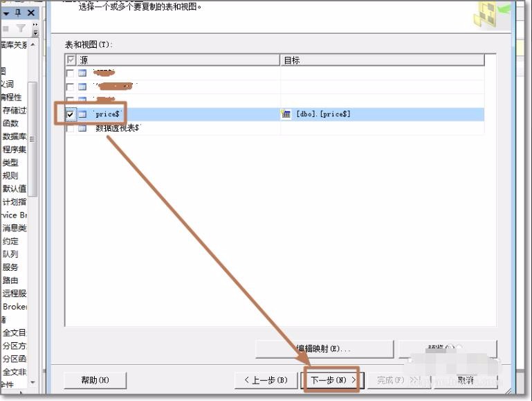Check the 数据透视表$ row checkbox
The height and width of the screenshot is (401, 532).
[x=70, y=128]
